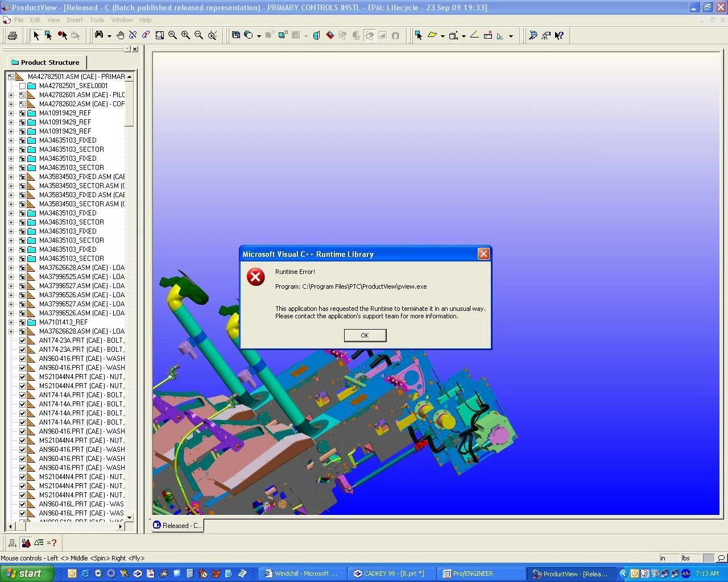Select the Pan hand tool

tap(120, 35)
